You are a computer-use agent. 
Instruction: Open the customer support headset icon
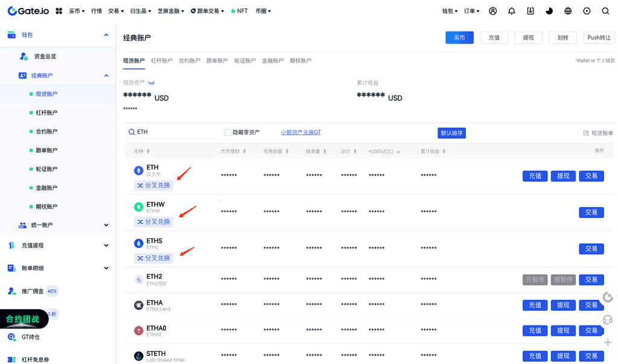coord(608,319)
